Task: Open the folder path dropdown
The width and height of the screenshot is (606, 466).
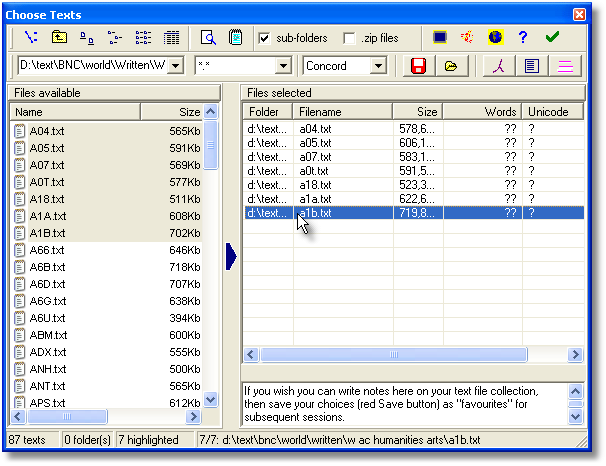Action: click(x=176, y=66)
